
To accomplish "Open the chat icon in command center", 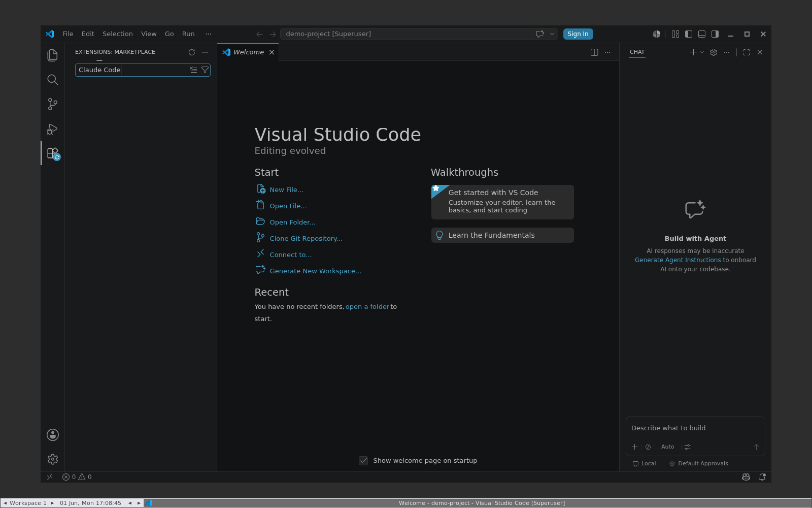I will pyautogui.click(x=540, y=34).
